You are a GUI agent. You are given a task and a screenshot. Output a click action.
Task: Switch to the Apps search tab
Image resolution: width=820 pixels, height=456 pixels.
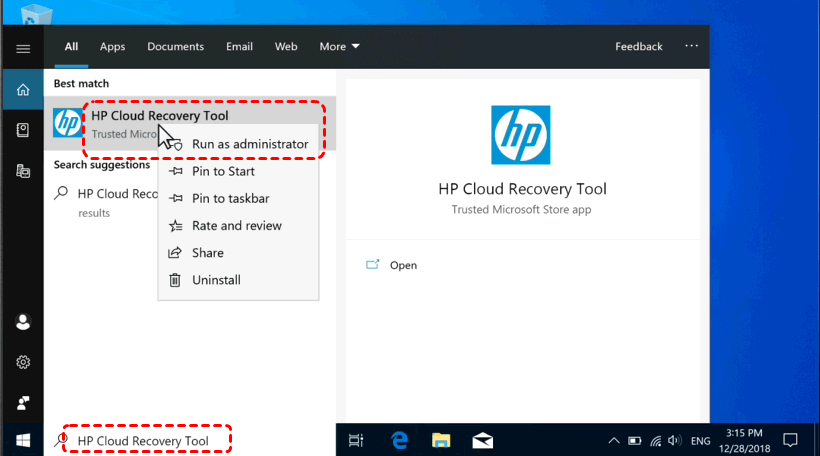112,47
